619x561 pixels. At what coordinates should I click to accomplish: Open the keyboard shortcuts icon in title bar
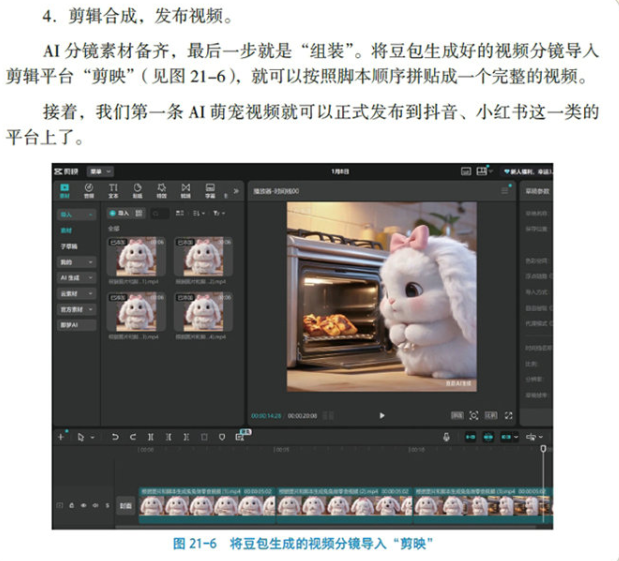point(466,171)
